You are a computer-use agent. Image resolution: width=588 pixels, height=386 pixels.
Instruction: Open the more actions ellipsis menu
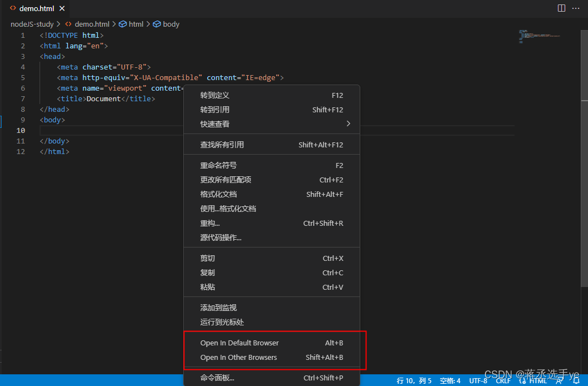pos(576,8)
